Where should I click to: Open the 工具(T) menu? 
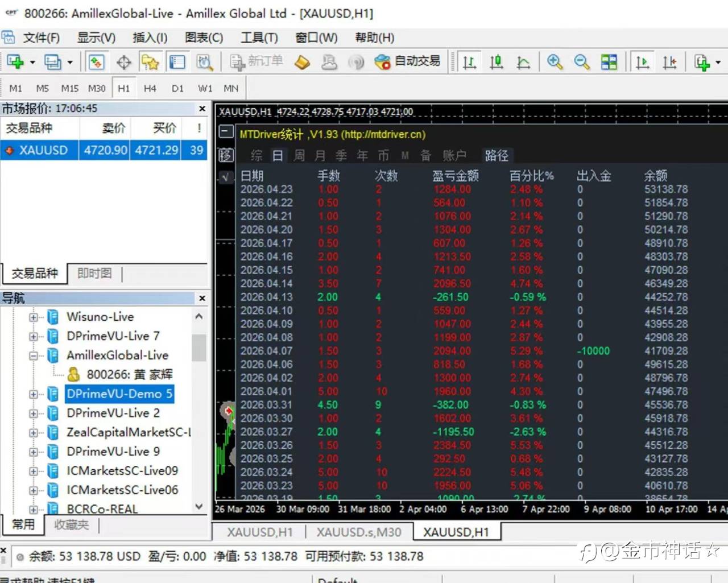pyautogui.click(x=259, y=38)
